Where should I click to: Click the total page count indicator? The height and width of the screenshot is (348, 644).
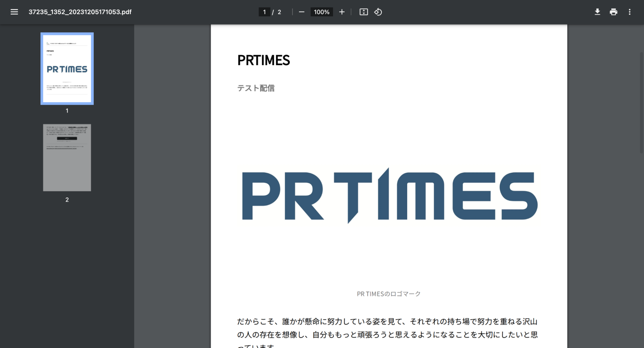279,12
